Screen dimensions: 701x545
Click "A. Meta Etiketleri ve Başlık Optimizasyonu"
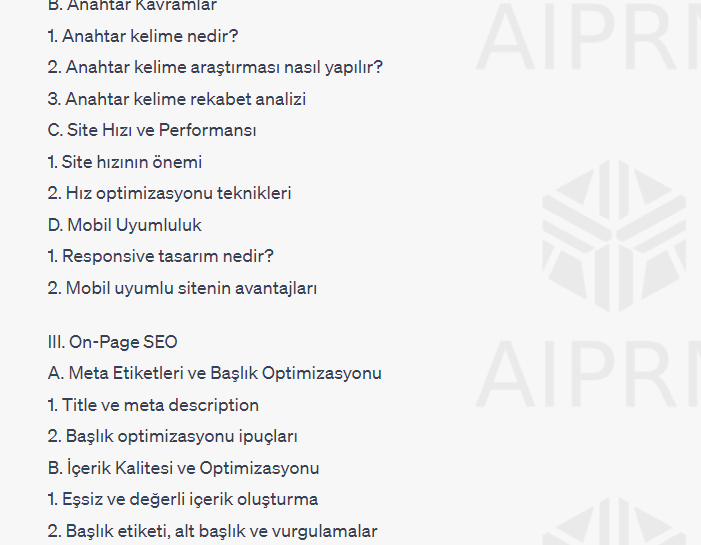215,373
